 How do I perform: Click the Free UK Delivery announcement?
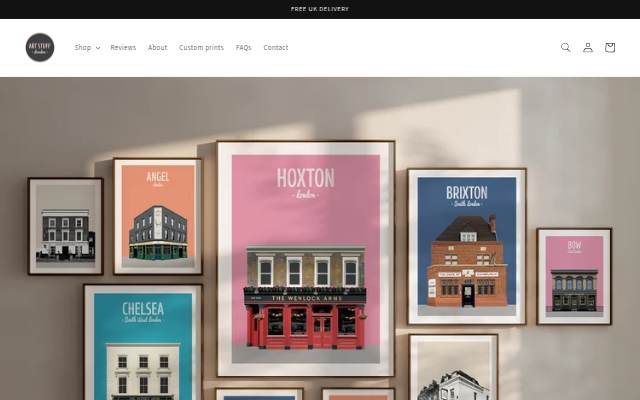pyautogui.click(x=320, y=9)
